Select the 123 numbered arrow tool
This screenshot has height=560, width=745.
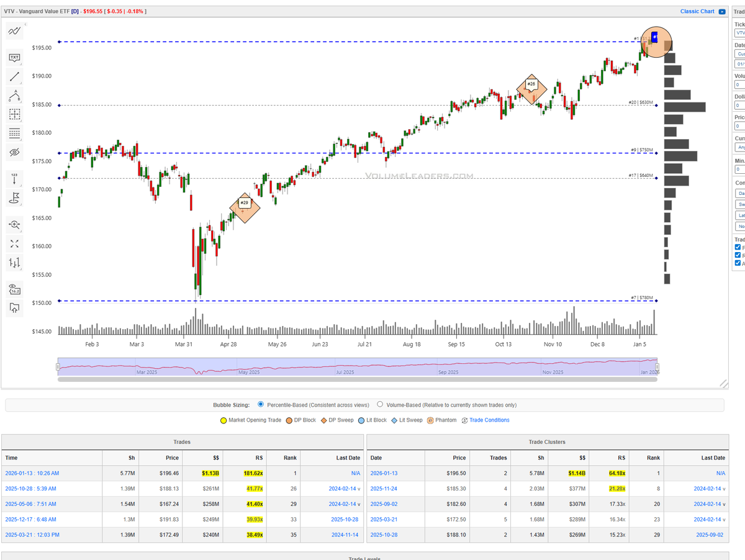coord(14,179)
